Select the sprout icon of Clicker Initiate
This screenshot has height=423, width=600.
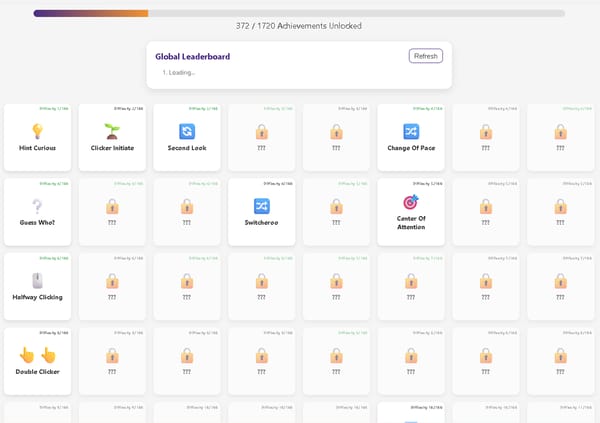point(112,131)
